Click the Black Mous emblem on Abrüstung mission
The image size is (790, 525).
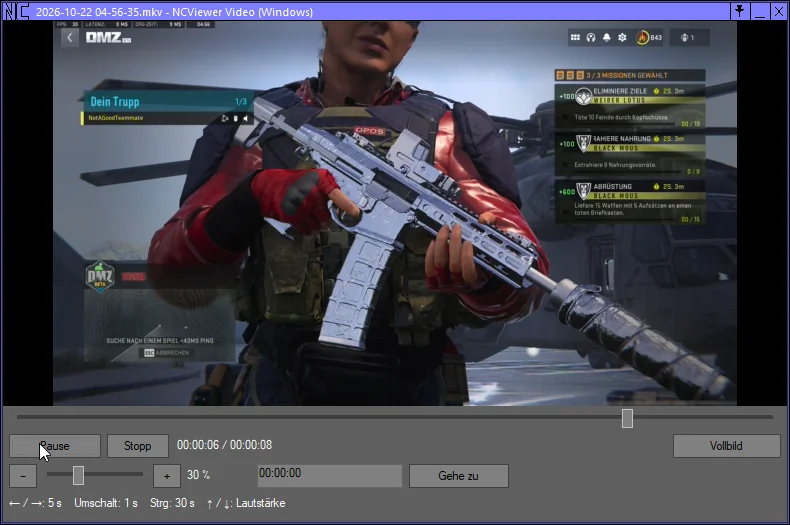[583, 191]
